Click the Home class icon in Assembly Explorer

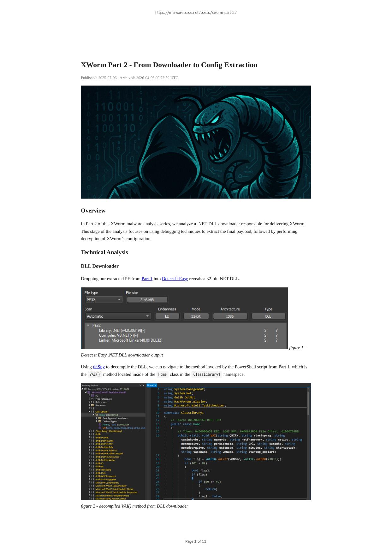pyautogui.click(x=96, y=415)
